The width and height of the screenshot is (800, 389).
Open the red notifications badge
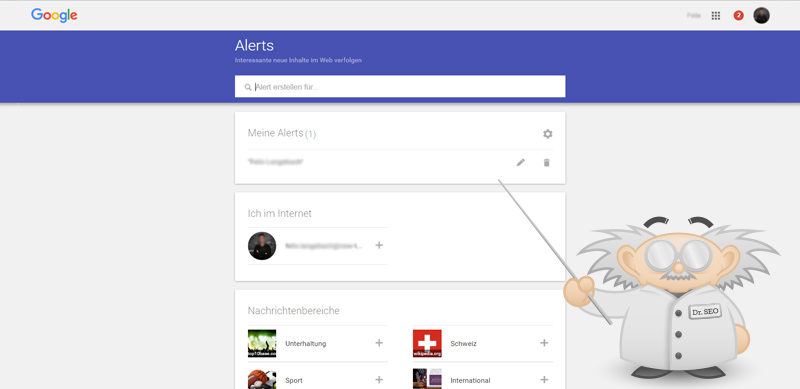coord(738,16)
